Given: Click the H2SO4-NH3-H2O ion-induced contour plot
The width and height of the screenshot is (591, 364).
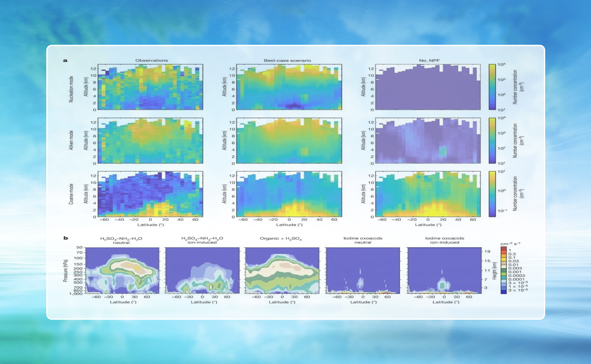Looking at the screenshot, I should pos(202,271).
